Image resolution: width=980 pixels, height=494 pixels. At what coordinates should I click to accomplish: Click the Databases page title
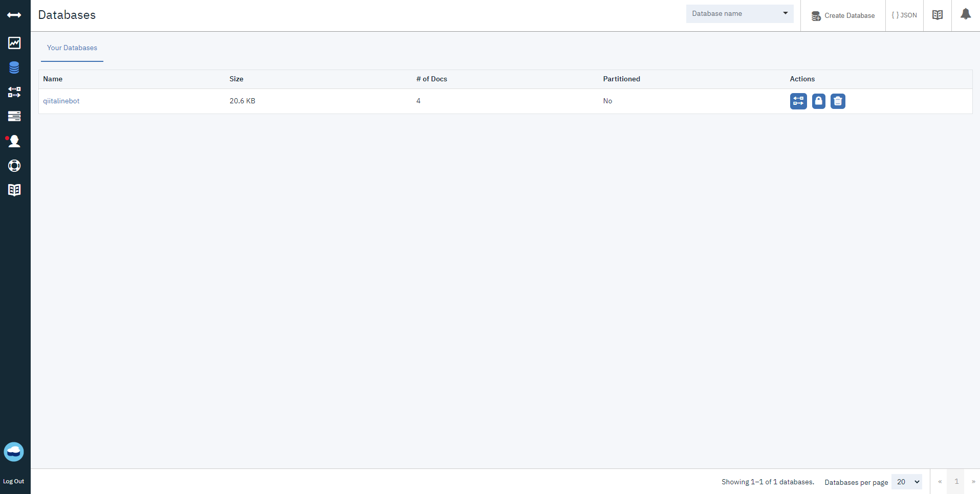[x=67, y=15]
